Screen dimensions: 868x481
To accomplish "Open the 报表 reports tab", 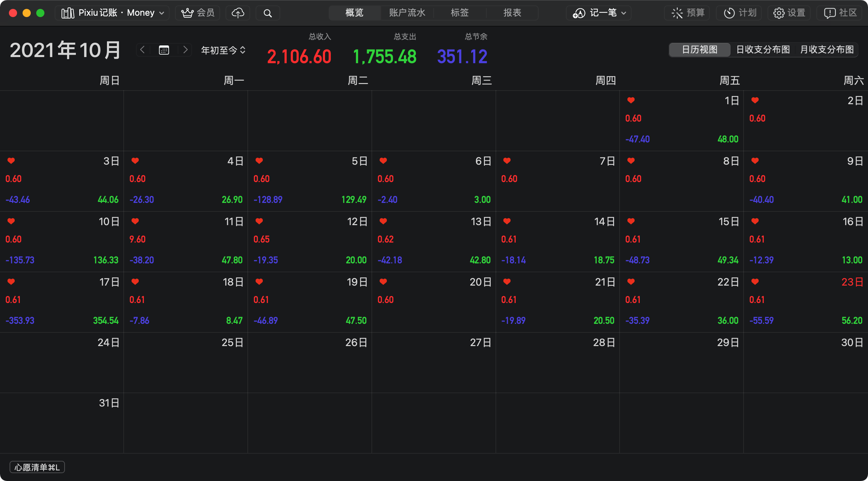I will pos(512,13).
